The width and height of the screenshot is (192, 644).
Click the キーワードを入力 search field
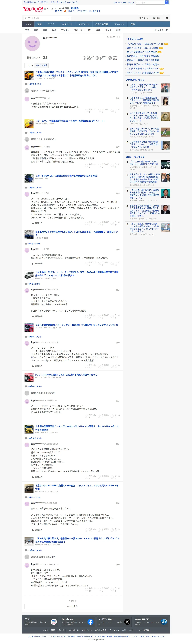pyautogui.click(x=45, y=18)
